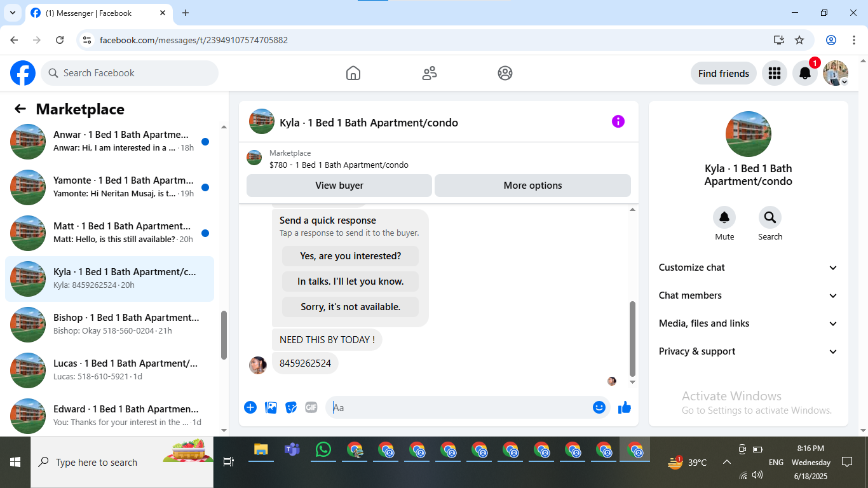Open Windows Start menu

(x=15, y=462)
